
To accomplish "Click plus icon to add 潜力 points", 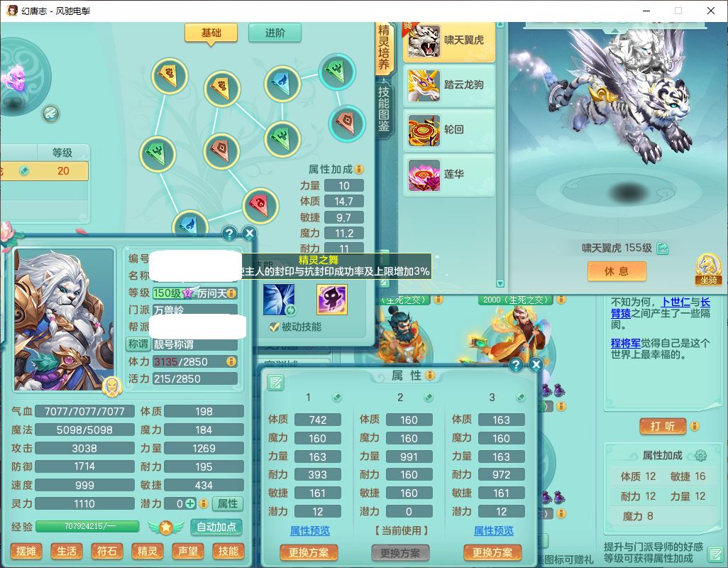I will pos(190,503).
